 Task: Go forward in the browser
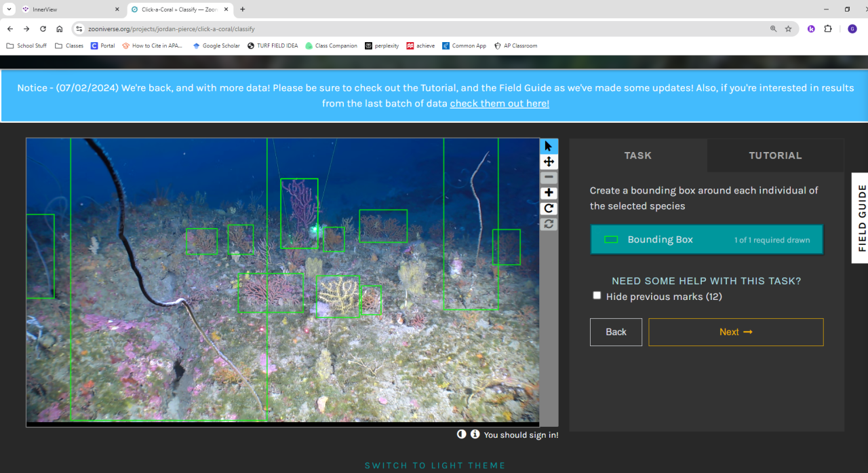tap(26, 29)
